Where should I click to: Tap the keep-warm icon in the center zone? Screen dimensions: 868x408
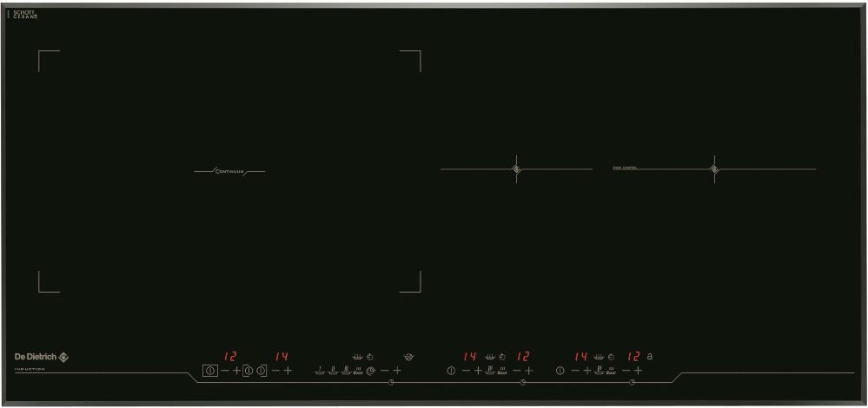(x=489, y=357)
